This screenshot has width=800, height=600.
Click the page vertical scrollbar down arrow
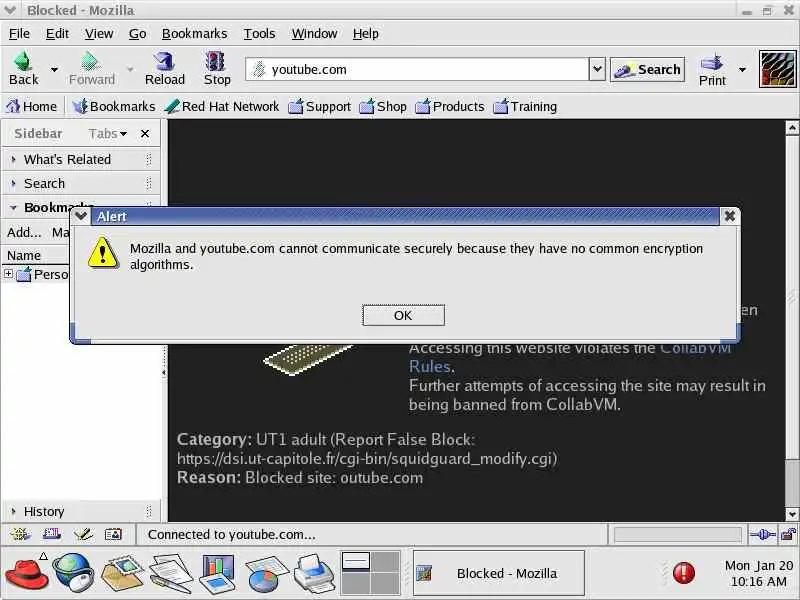[x=792, y=514]
